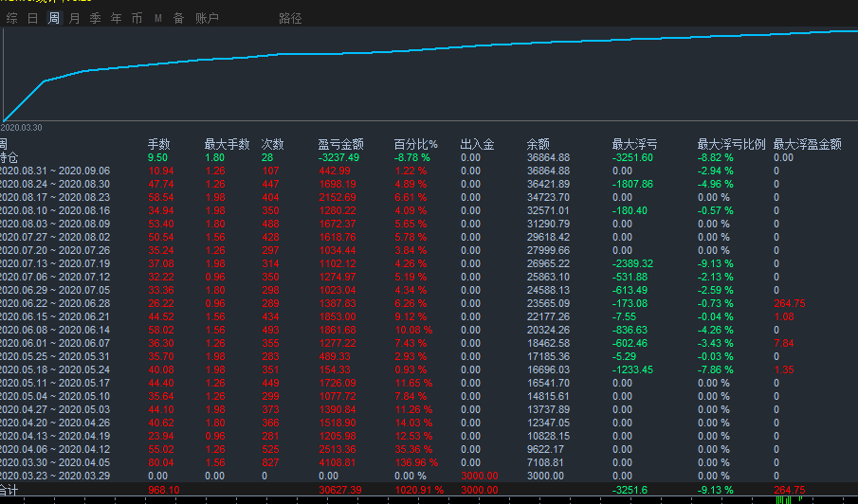This screenshot has height=504, width=858.
Task: Open the 备 notes tab
Action: [x=178, y=18]
